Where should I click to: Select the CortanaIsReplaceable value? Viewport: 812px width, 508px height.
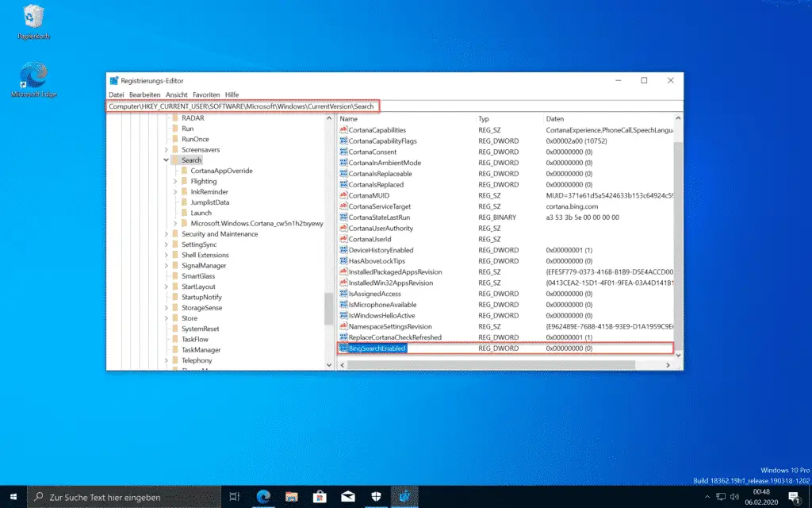tap(380, 174)
